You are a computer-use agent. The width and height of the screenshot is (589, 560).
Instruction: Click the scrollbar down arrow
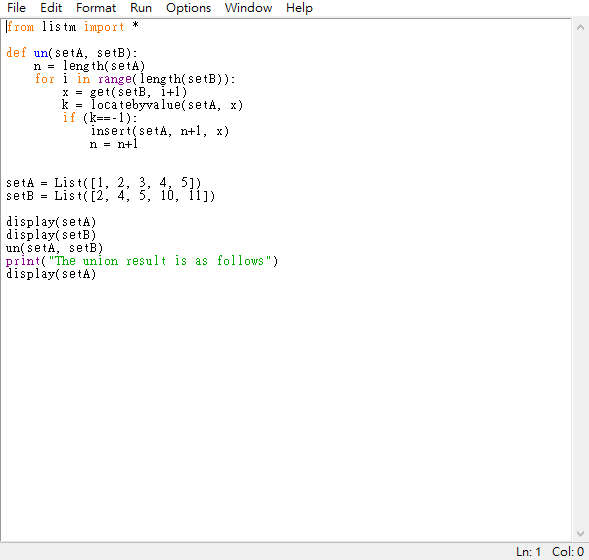click(580, 534)
